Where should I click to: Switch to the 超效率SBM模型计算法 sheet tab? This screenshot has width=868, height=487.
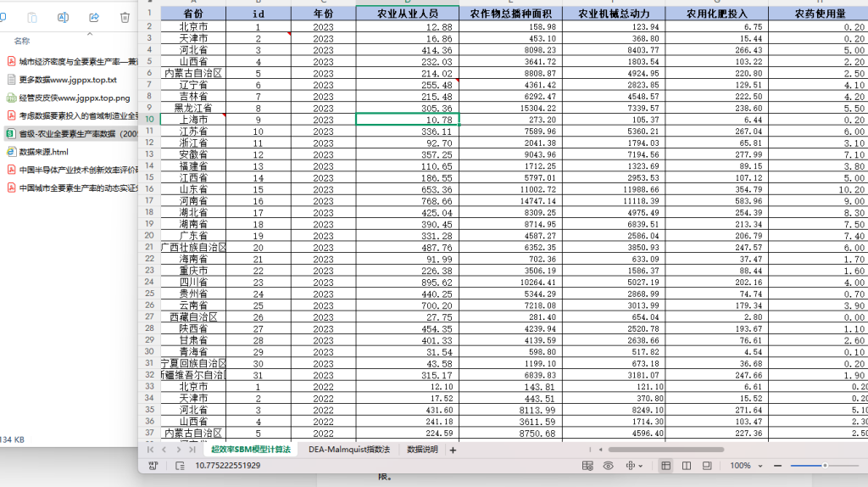251,450
